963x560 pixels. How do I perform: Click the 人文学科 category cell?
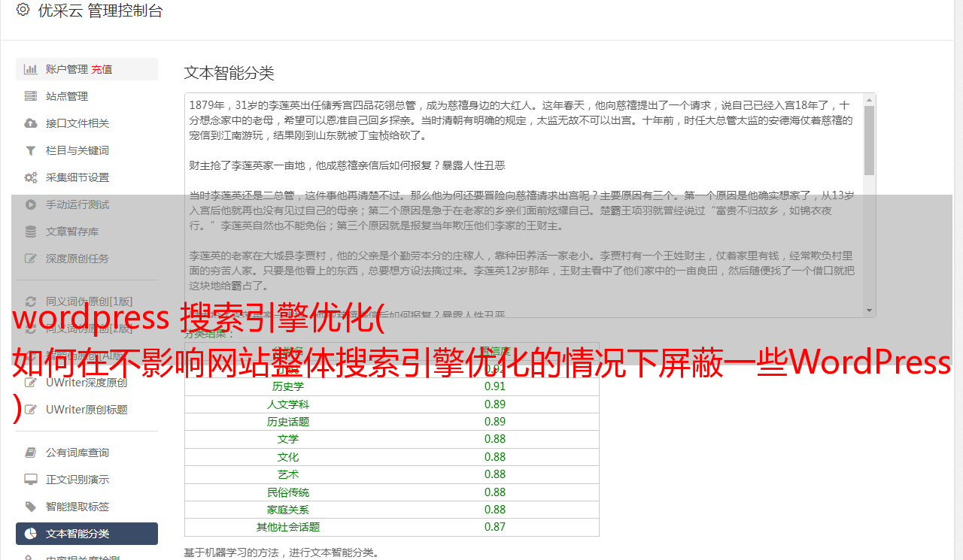(288, 404)
